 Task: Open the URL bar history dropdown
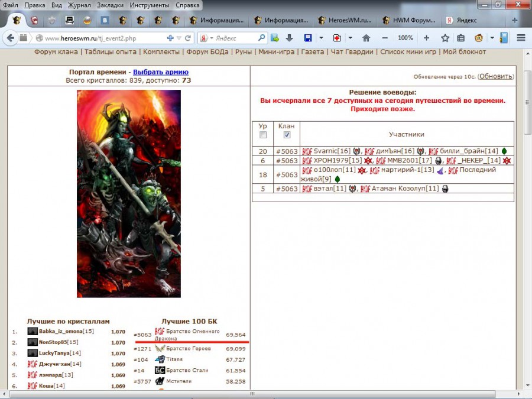pyautogui.click(x=179, y=38)
